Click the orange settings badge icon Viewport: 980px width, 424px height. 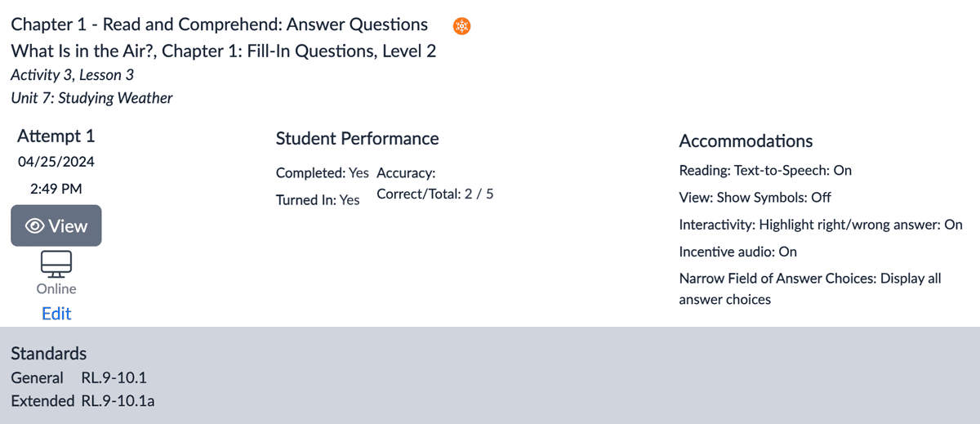(462, 26)
